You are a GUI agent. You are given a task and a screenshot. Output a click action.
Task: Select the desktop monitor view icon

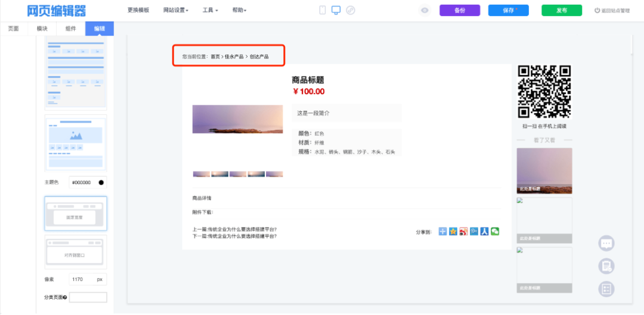pyautogui.click(x=336, y=10)
